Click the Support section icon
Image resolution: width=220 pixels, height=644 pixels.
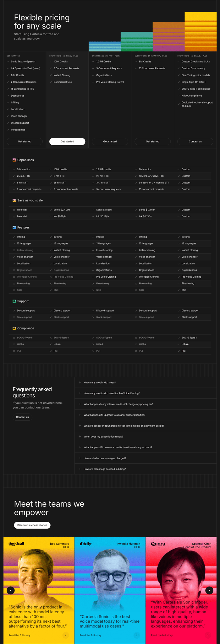(14, 301)
